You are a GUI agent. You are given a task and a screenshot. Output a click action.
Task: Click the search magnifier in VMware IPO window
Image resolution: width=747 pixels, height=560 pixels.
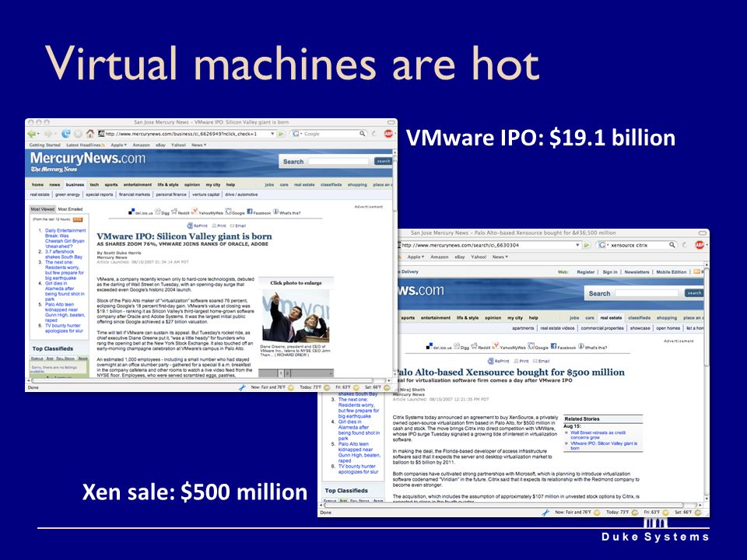pyautogui.click(x=363, y=134)
